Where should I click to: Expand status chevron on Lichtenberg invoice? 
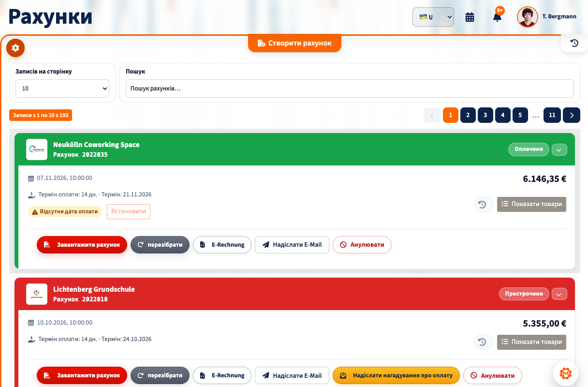tap(559, 294)
